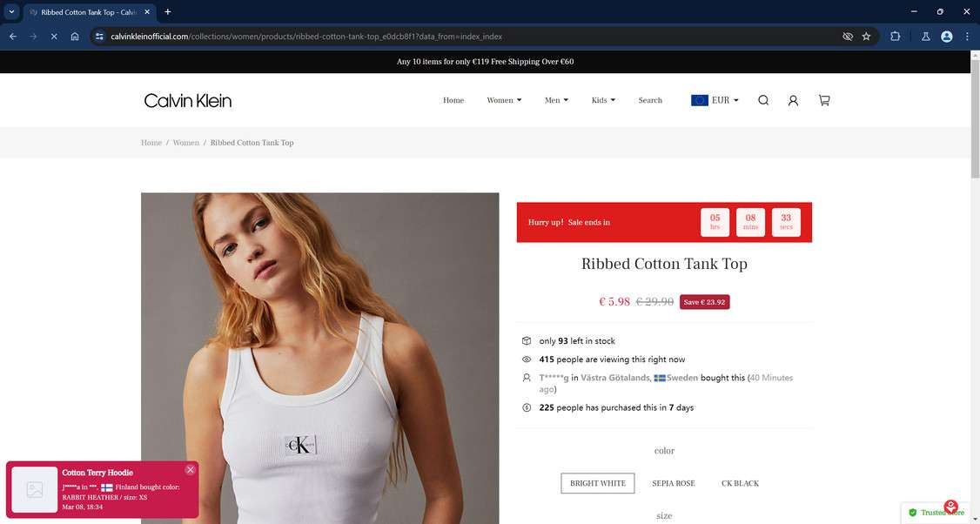Select the BRIGHT WHITE color option
Viewport: 980px width, 524px height.
tap(598, 483)
